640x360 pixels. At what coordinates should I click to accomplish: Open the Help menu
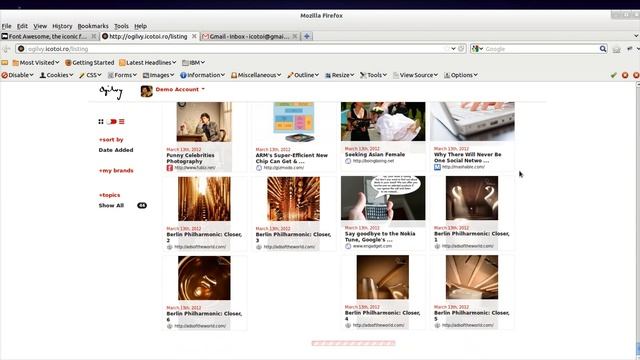[x=140, y=26]
